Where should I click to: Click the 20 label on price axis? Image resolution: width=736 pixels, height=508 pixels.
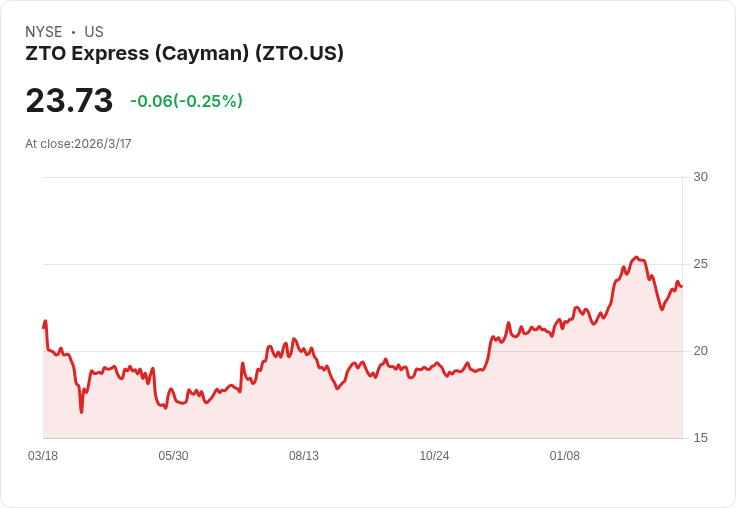pyautogui.click(x=700, y=351)
